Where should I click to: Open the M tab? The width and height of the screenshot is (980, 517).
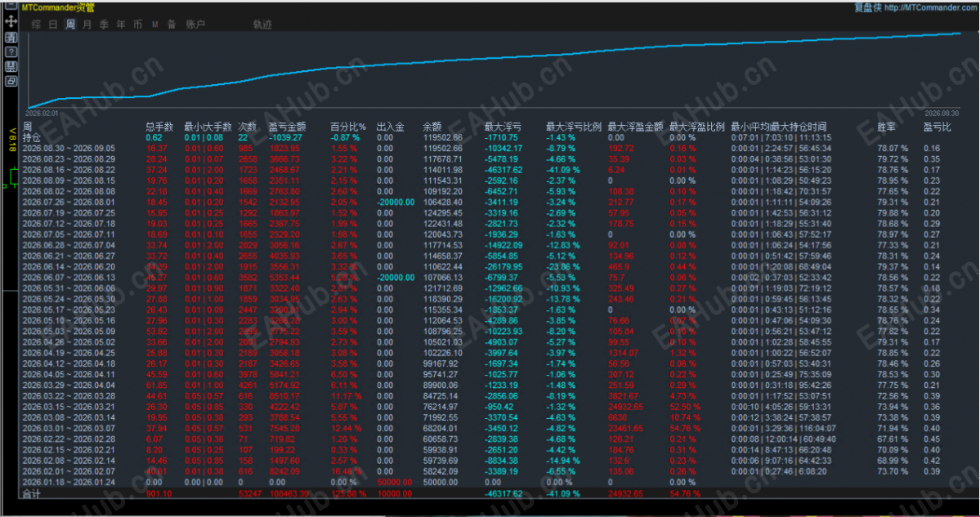pos(155,25)
